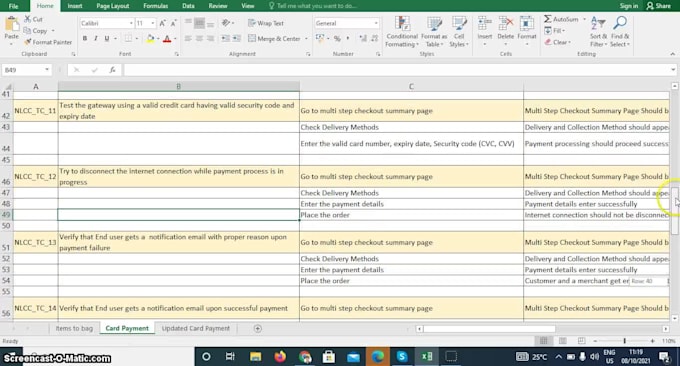This screenshot has height=366, width=680.
Task: Open the Clear dropdown
Action: pyautogui.click(x=558, y=42)
